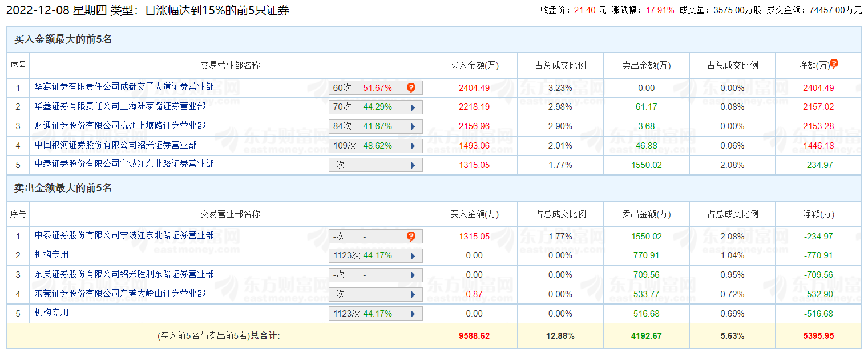Viewport: 868px width, 352px height.
Task: Click the arrow icon in the 84次 41.67% box
Action: pos(413,126)
